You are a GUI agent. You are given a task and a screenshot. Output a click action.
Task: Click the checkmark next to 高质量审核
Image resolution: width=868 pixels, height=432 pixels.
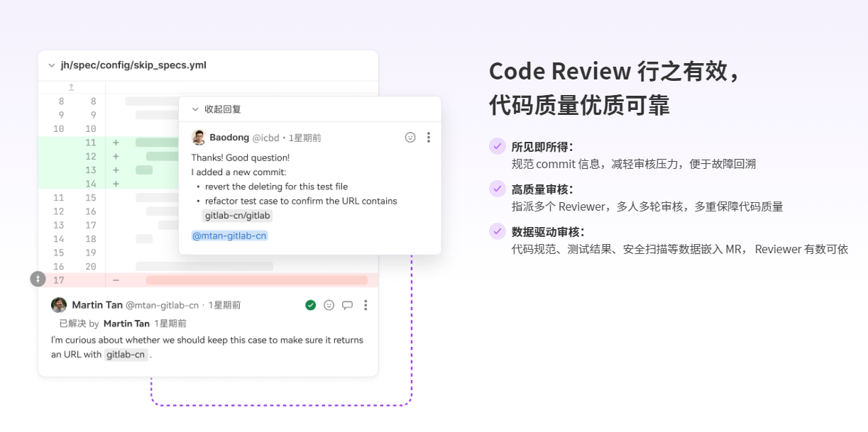coord(498,189)
